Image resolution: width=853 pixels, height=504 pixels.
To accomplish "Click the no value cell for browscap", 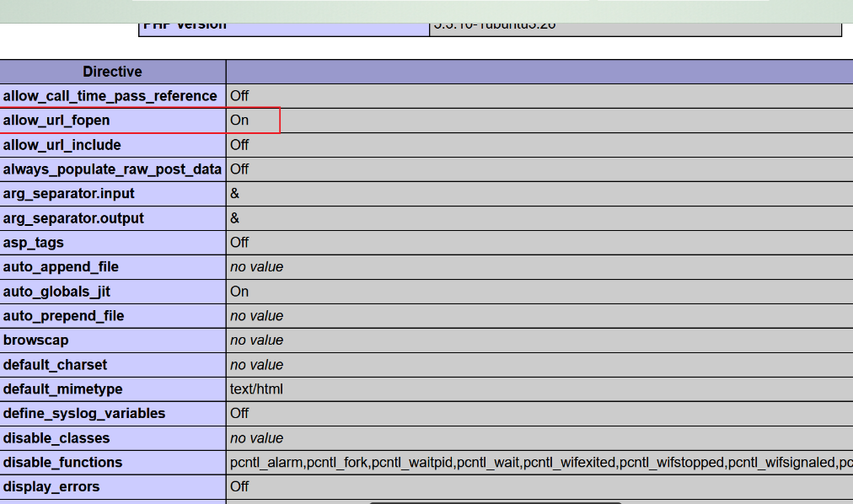I will (x=256, y=340).
